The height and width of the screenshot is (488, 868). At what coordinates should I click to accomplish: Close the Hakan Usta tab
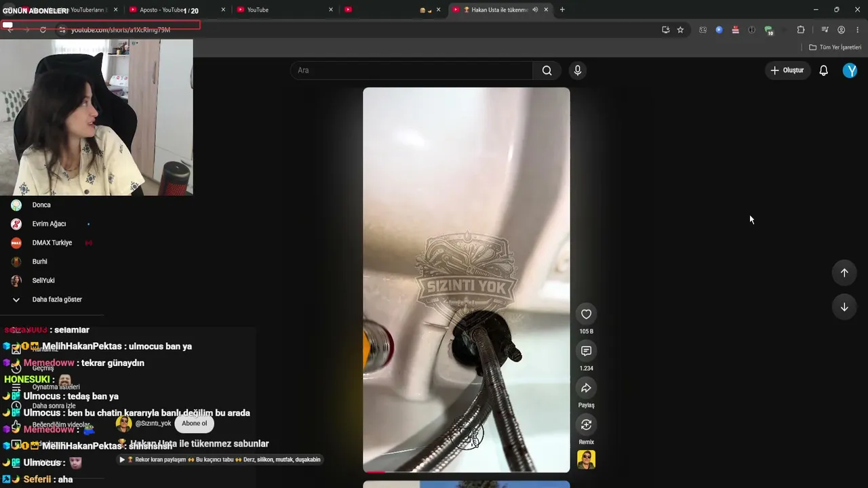pos(546,9)
